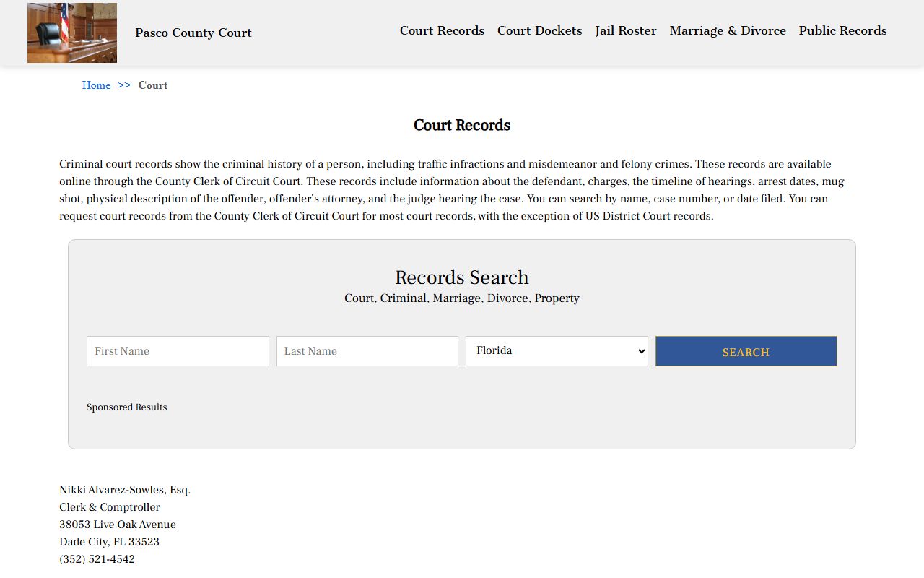Click the Clerk & Comptroller text
The height and width of the screenshot is (578, 924).
point(110,507)
